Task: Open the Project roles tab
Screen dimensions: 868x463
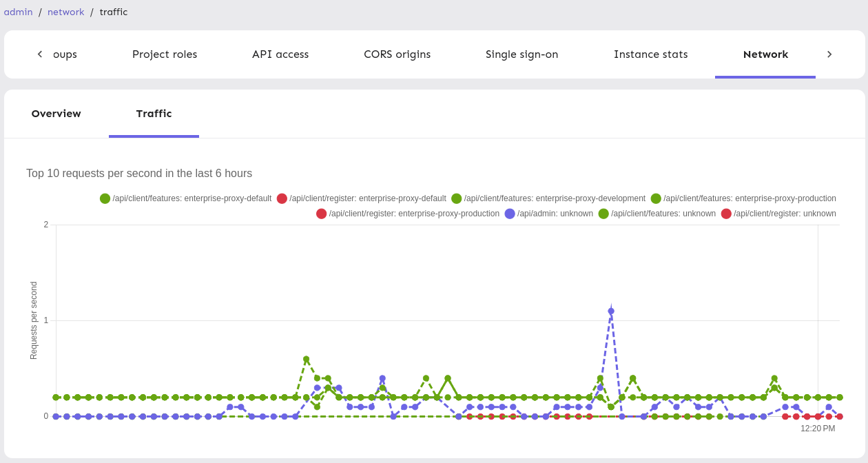Action: point(165,54)
